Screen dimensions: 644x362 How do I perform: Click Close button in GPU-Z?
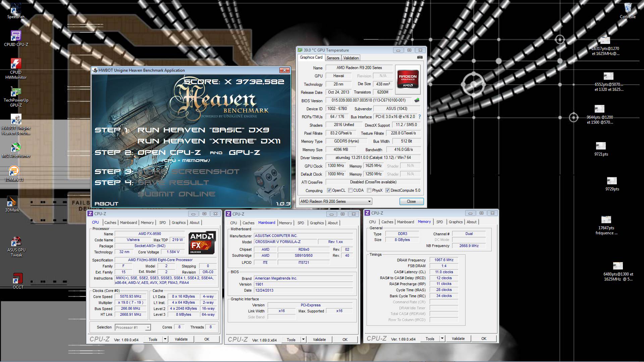(x=411, y=201)
